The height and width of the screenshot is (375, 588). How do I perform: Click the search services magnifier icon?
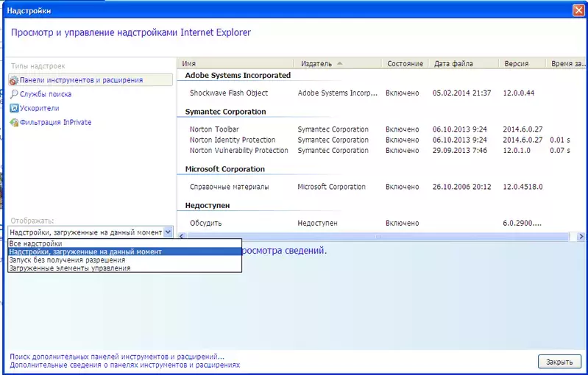click(14, 94)
